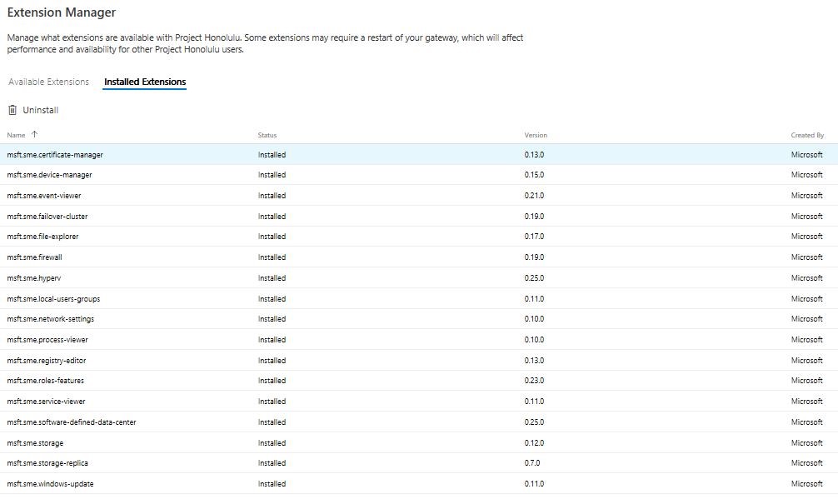
Task: Sort by the Version column header
Action: (536, 135)
